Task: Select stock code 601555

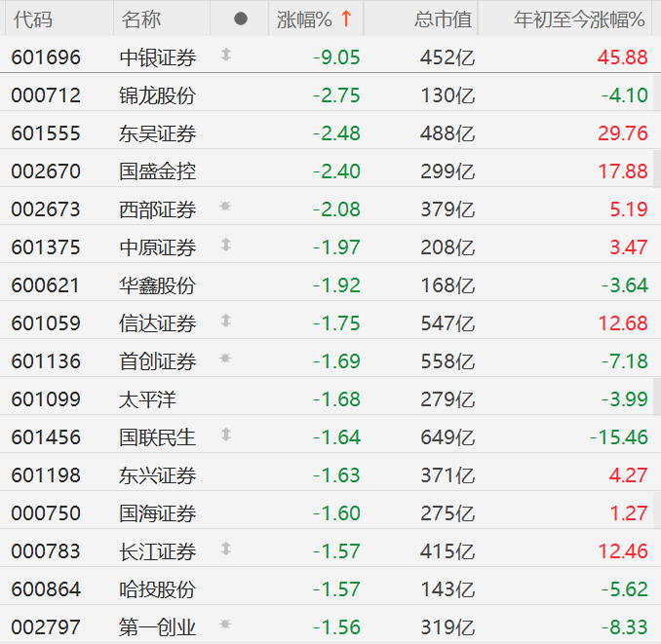Action: (46, 133)
